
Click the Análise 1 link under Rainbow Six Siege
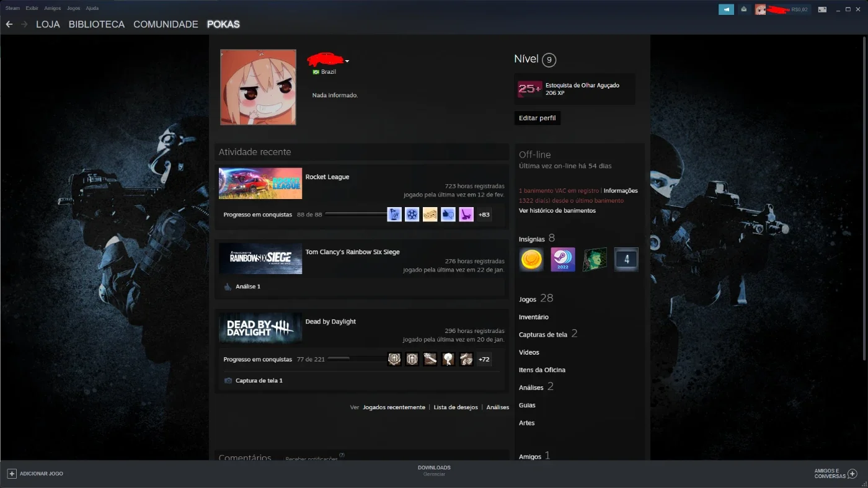(x=248, y=286)
